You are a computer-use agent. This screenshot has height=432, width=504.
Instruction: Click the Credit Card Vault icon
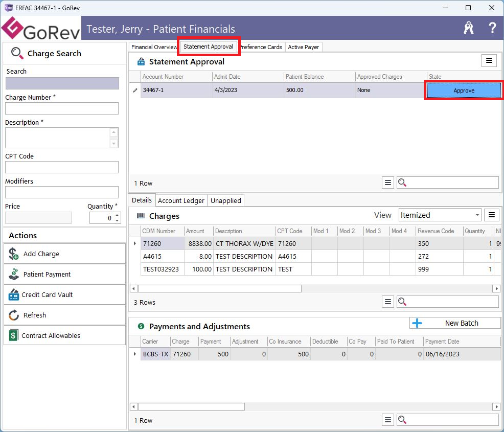(x=14, y=294)
